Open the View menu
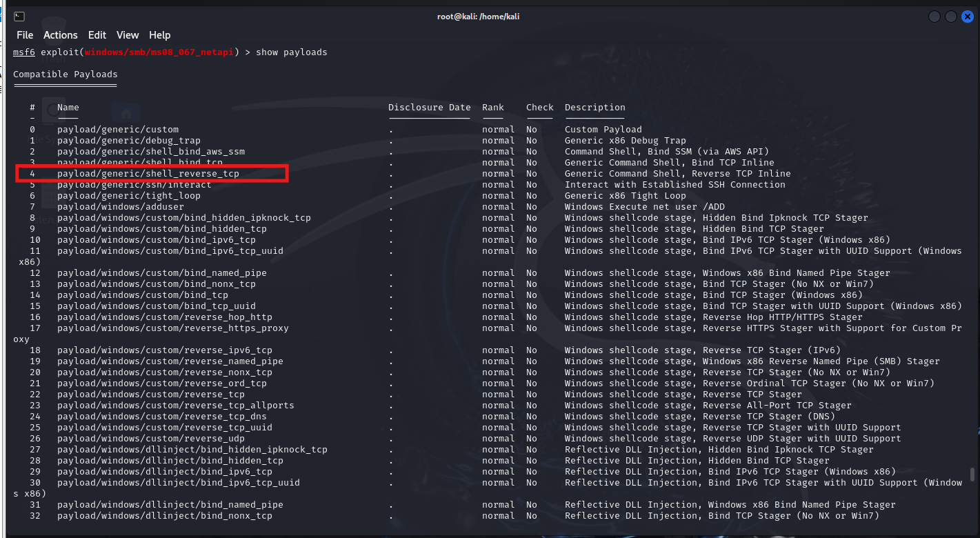 tap(128, 35)
